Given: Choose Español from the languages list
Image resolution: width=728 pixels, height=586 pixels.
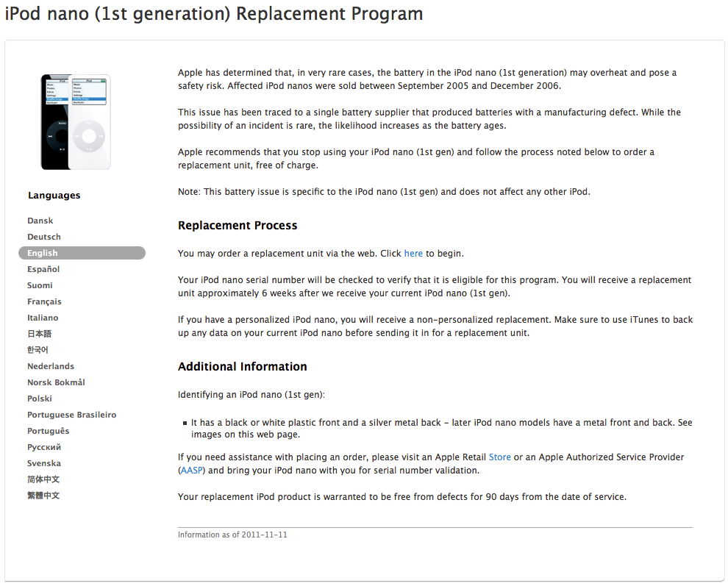Looking at the screenshot, I should click(x=43, y=269).
